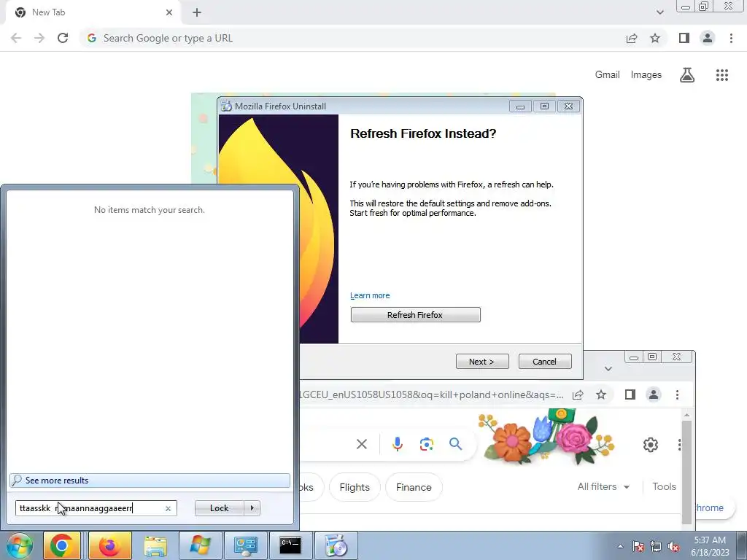Open Windows Explorer from the taskbar
The image size is (747, 560).
[x=155, y=545]
